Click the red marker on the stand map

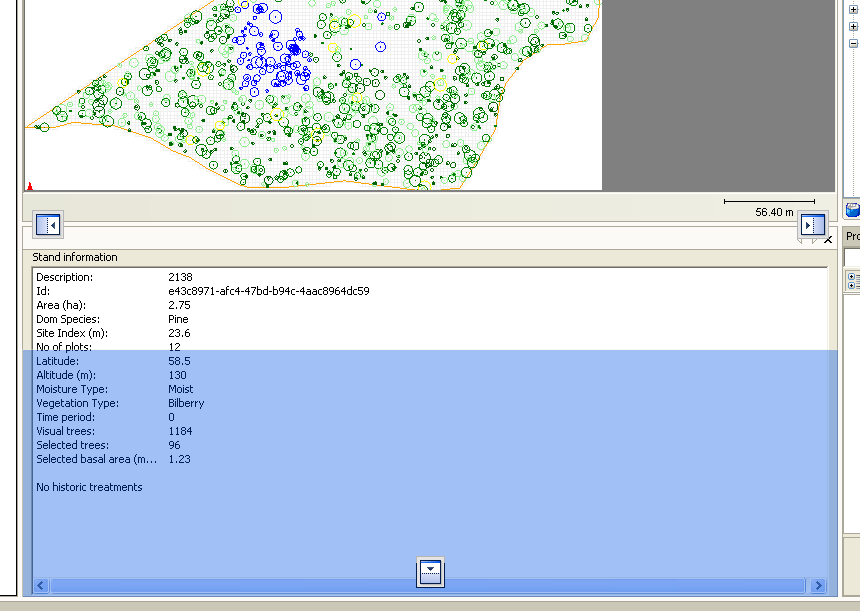click(x=30, y=186)
